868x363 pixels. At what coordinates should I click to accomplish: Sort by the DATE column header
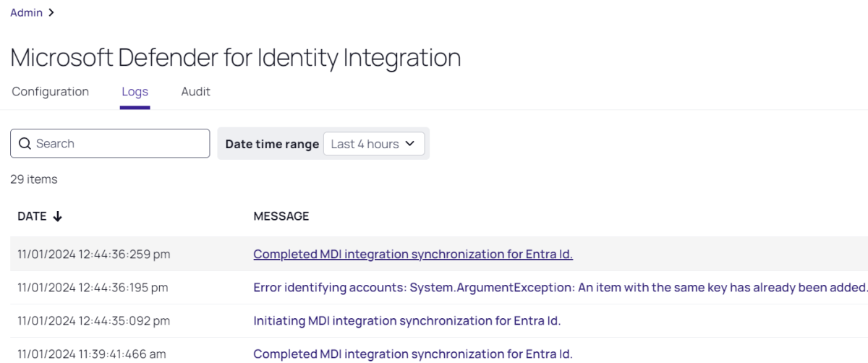pyautogui.click(x=32, y=216)
